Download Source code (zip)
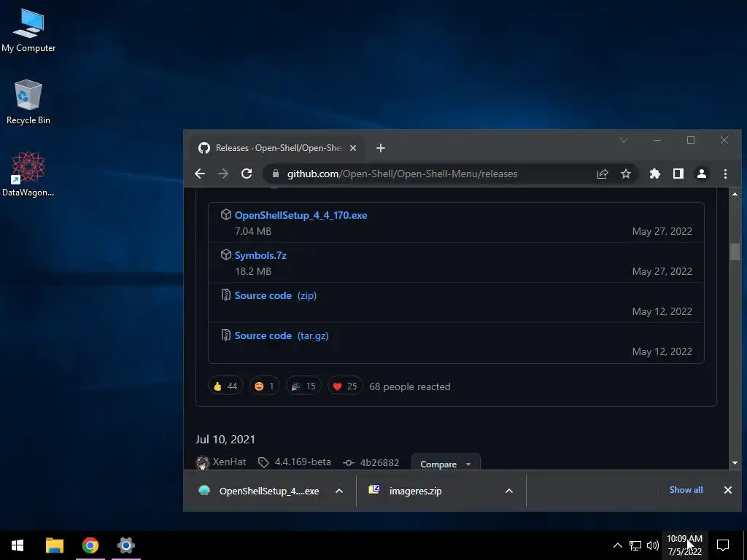Image resolution: width=747 pixels, height=560 pixels. click(275, 295)
